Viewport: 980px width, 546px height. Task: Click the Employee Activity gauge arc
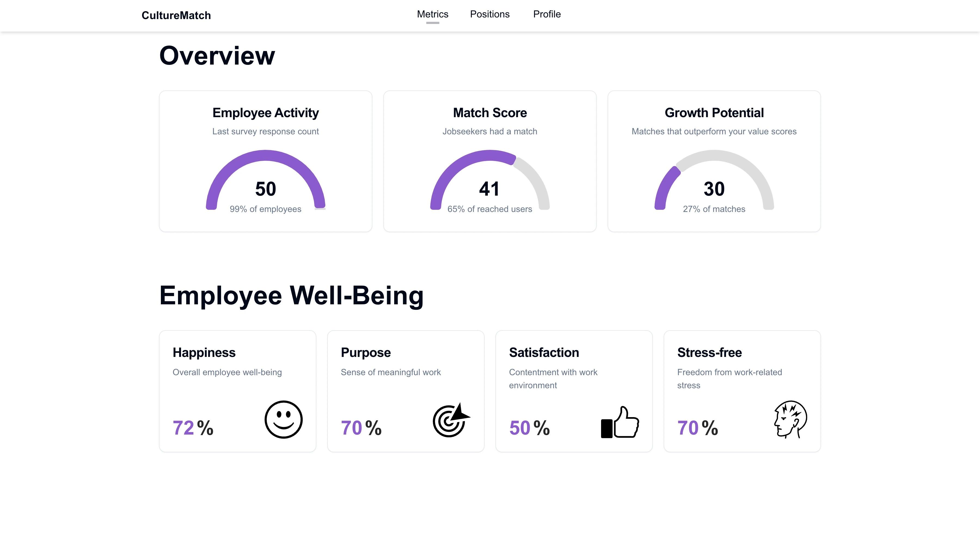pyautogui.click(x=265, y=156)
